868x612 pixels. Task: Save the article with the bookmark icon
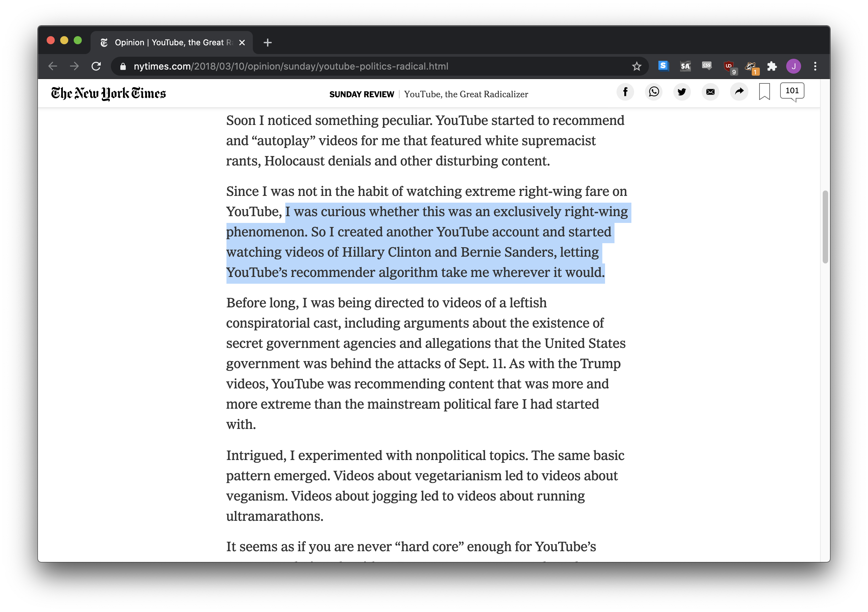764,92
